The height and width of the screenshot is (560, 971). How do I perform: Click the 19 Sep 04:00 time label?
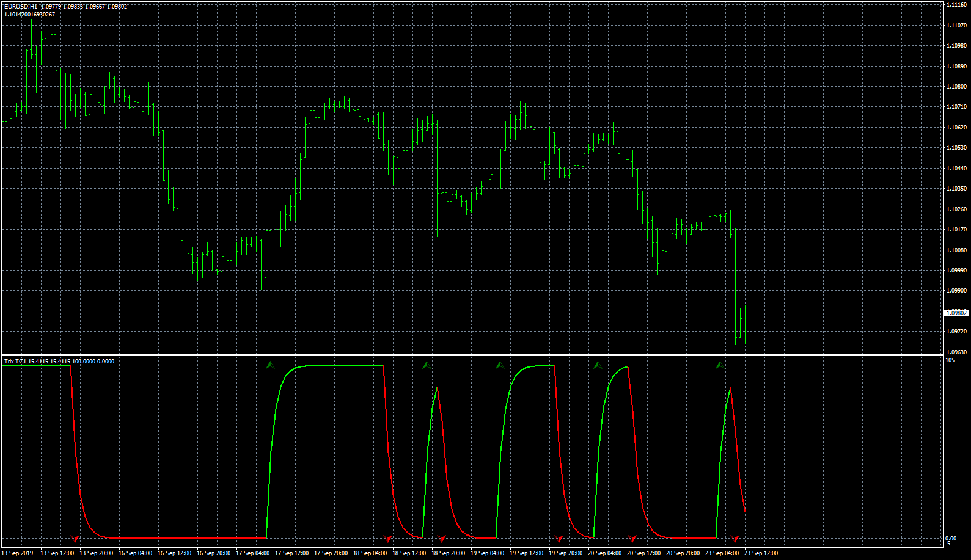tap(487, 553)
